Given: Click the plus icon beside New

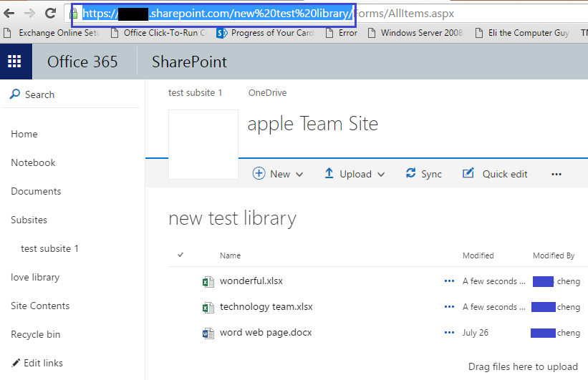Looking at the screenshot, I should click(x=259, y=173).
